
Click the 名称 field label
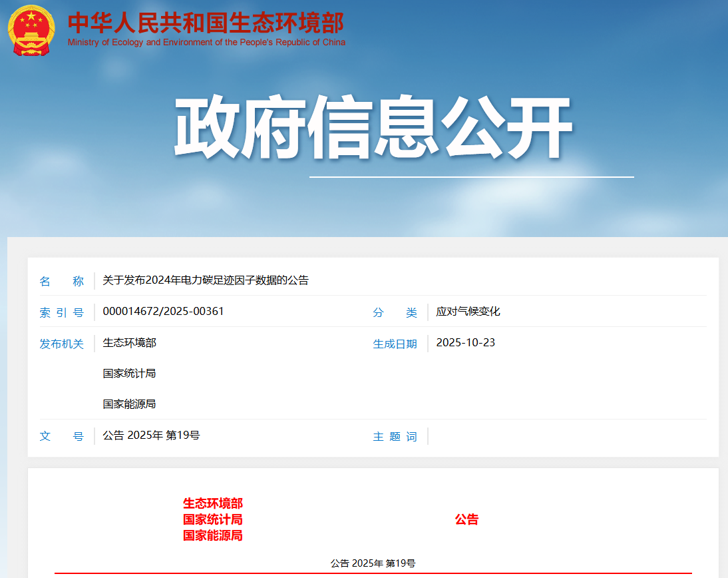[61, 282]
